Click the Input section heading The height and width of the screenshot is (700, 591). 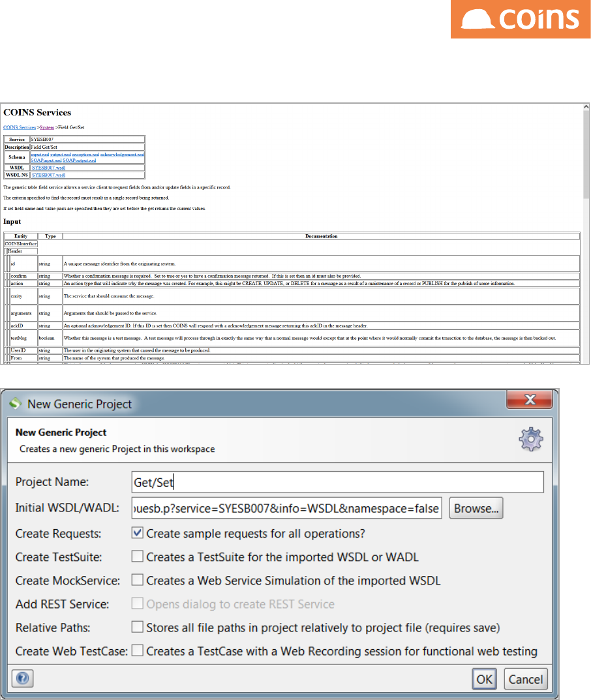[x=12, y=221]
